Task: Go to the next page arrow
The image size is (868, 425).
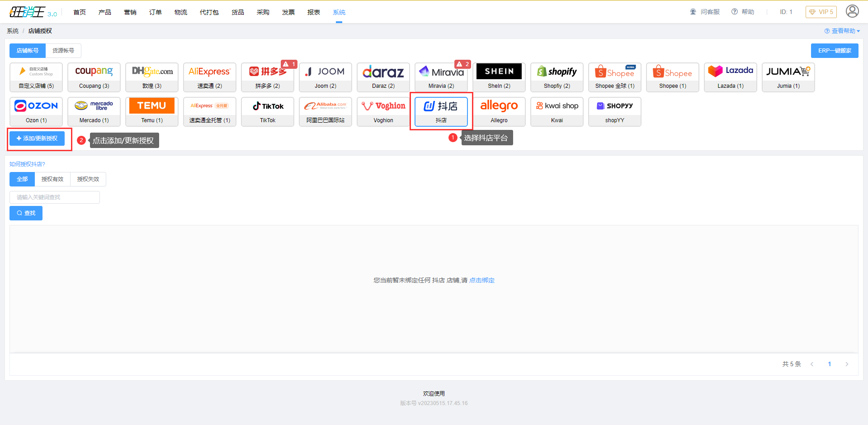Action: tap(847, 364)
